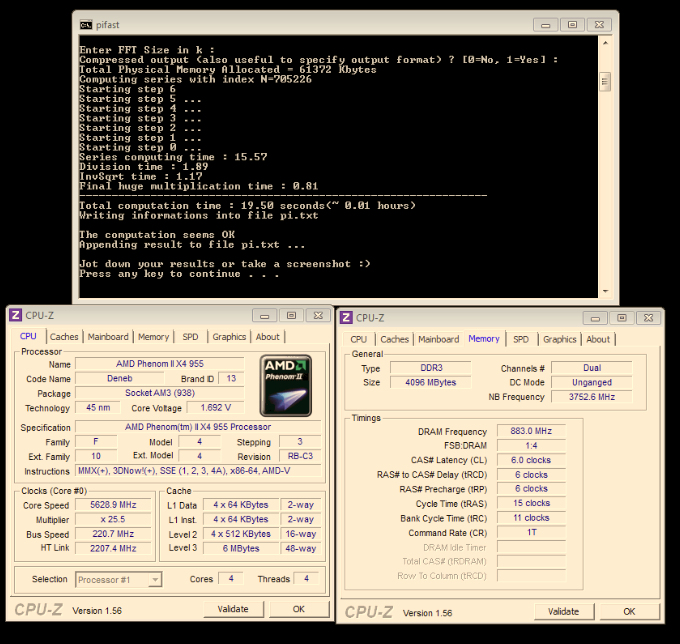680x644 pixels.
Task: Click the Package value Socket AM3 (938)
Action: [x=160, y=393]
